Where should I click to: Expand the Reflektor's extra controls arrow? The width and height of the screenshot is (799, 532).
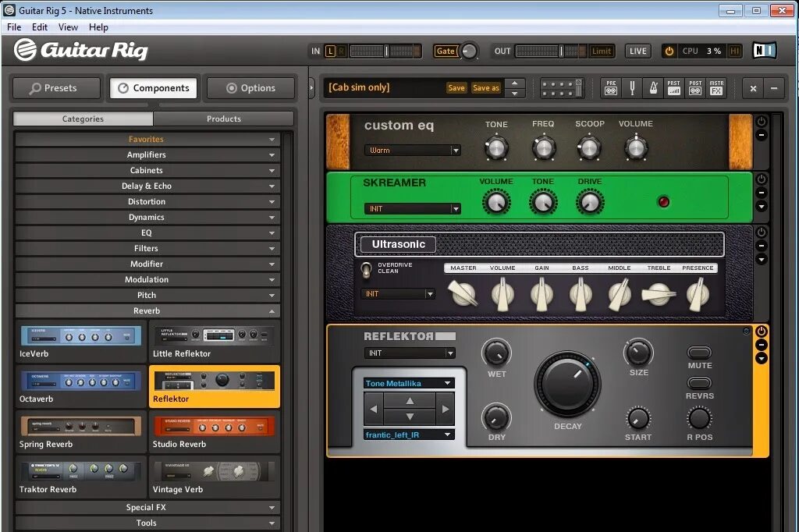tap(762, 359)
